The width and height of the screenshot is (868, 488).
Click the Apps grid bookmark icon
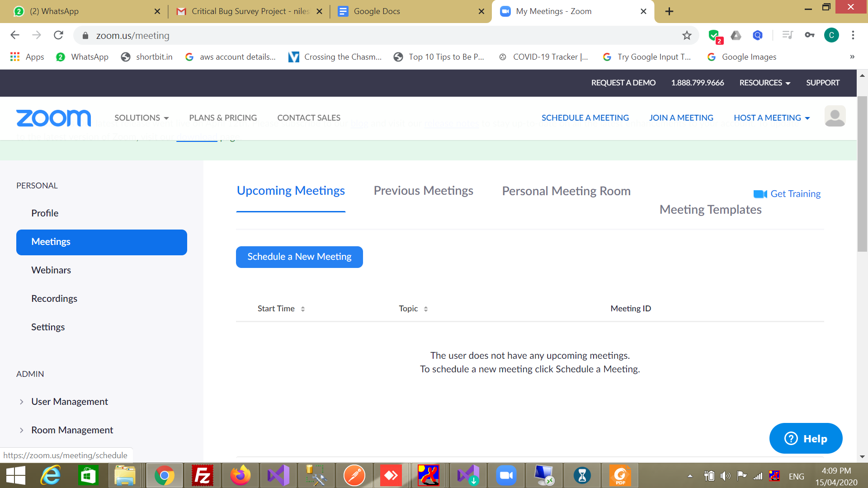click(x=15, y=57)
